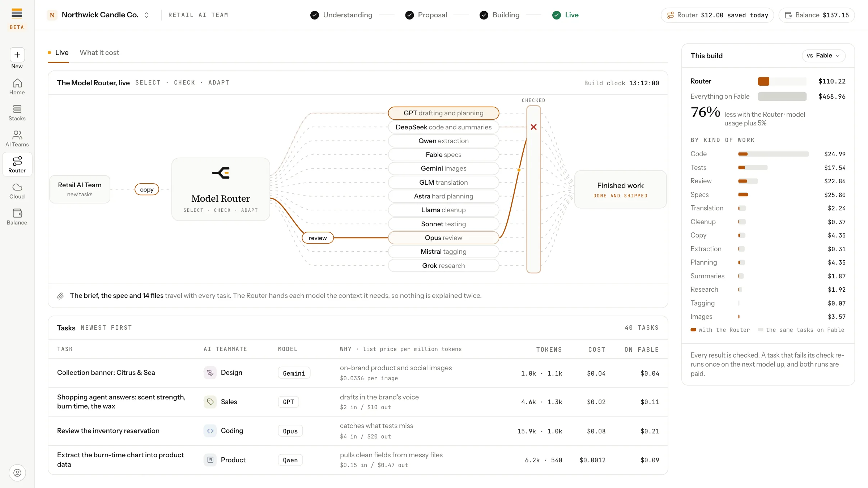This screenshot has height=488, width=868.
Task: Go to the Understanding step
Action: 341,15
